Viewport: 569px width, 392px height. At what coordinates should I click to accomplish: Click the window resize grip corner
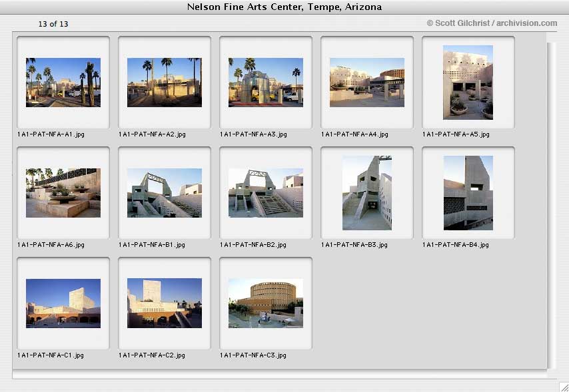click(564, 387)
